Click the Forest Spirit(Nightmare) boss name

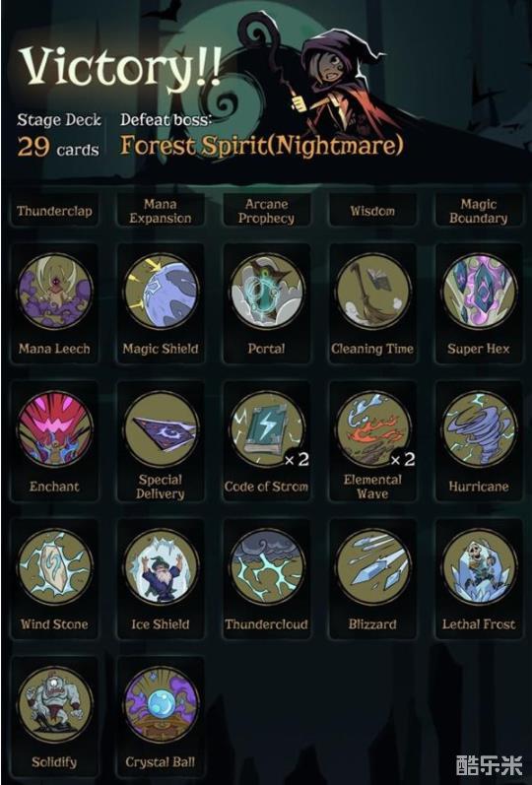point(261,146)
